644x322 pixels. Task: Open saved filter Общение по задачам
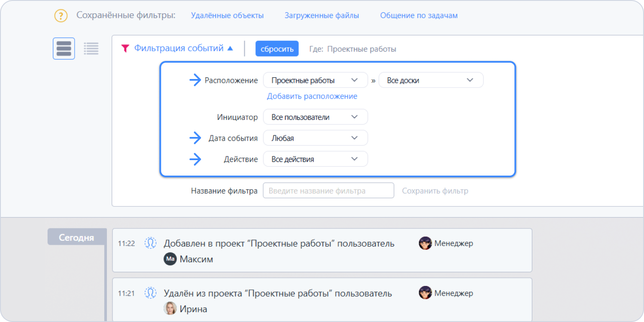(x=419, y=15)
